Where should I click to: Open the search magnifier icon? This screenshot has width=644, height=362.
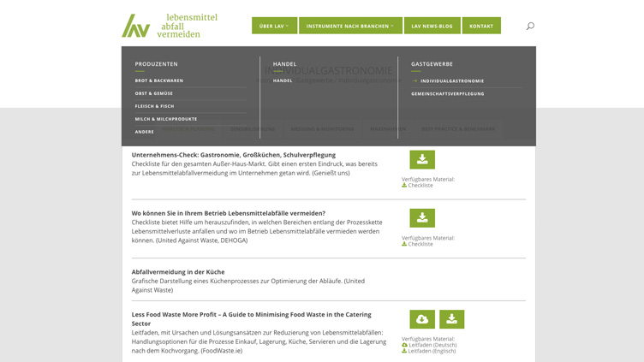pos(530,26)
